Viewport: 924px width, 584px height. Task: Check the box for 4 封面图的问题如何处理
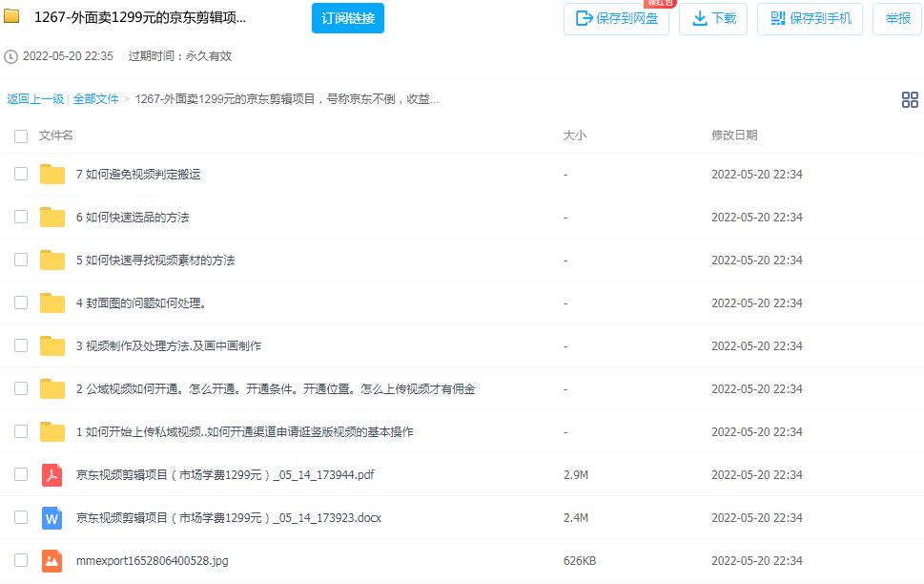(x=21, y=302)
